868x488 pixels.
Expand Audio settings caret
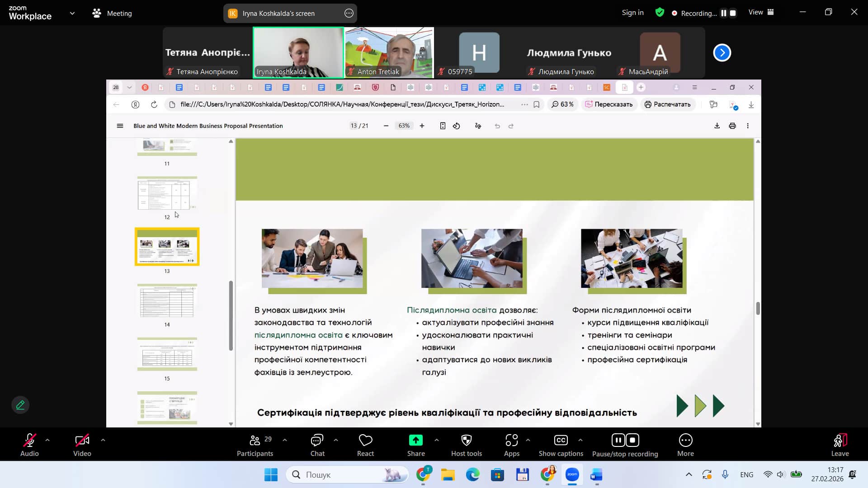point(47,440)
